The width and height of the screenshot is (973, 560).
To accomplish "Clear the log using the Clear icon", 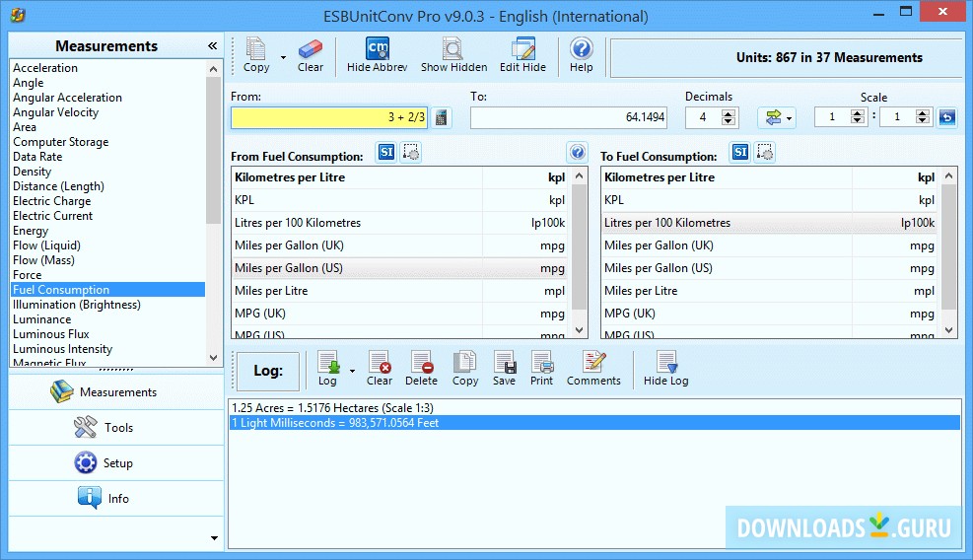I will click(380, 369).
